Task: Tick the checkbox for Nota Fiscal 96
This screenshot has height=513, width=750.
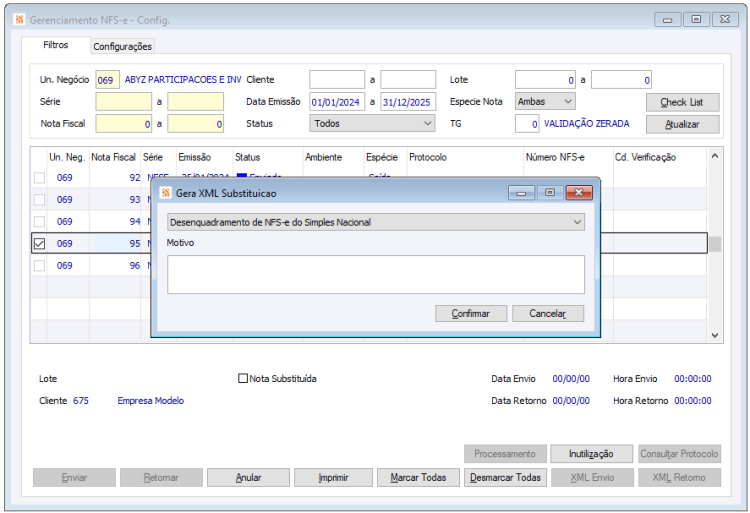Action: click(39, 265)
